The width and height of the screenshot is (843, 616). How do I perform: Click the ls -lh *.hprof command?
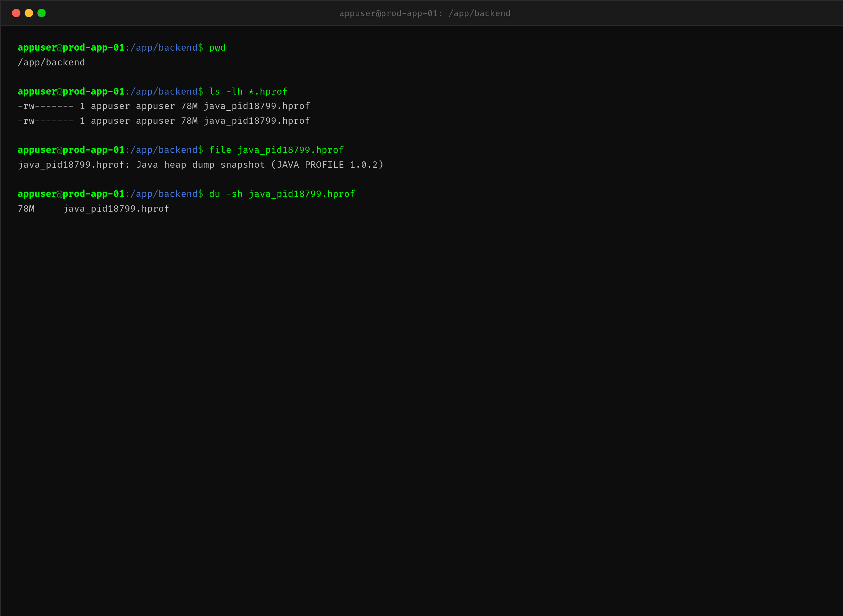click(248, 92)
